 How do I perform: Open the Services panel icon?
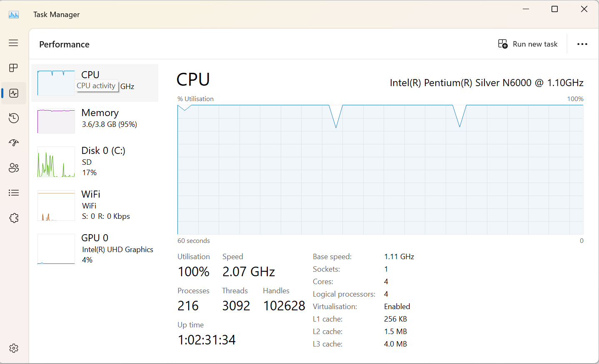[13, 218]
